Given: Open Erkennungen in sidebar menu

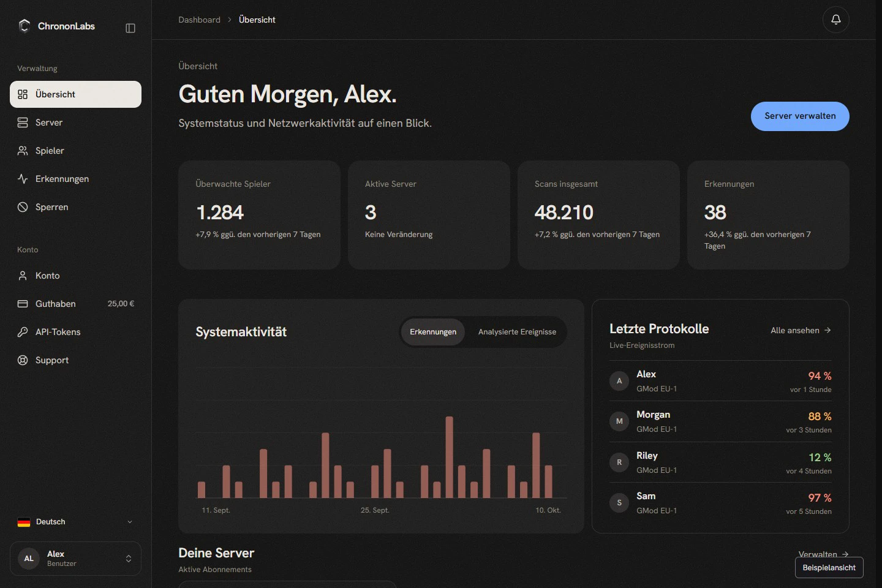Looking at the screenshot, I should tap(75, 179).
